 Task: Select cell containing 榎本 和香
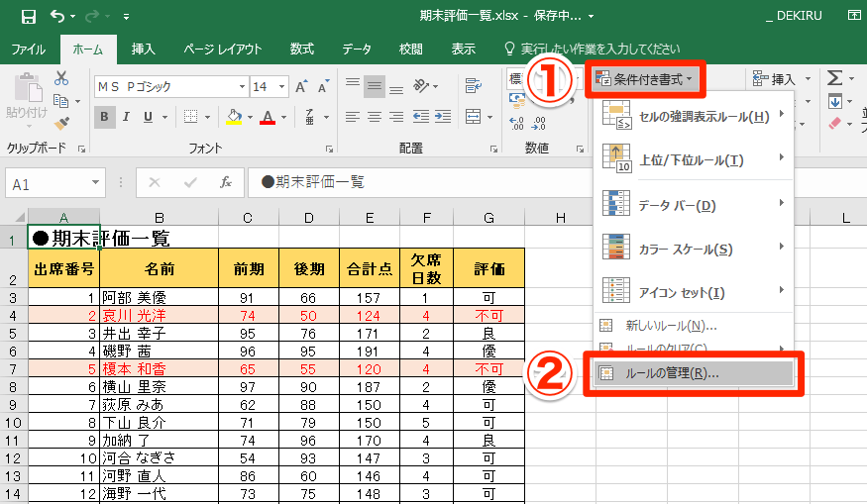(160, 368)
